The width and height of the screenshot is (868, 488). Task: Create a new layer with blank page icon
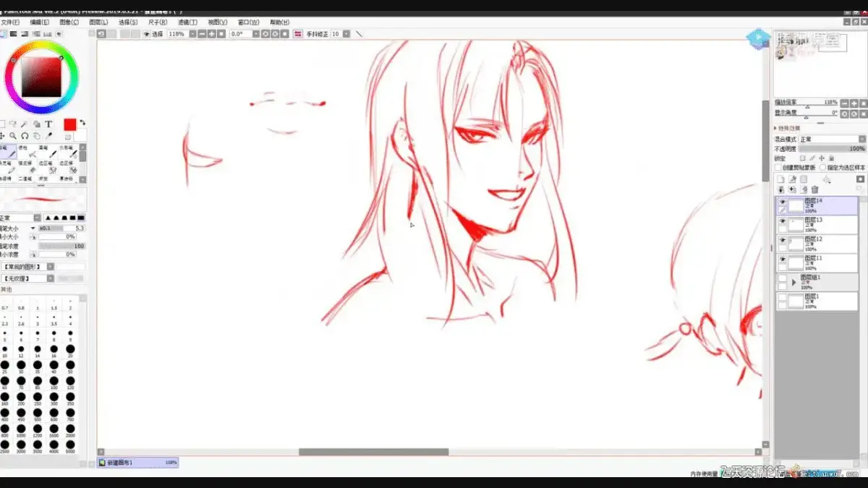pos(780,179)
